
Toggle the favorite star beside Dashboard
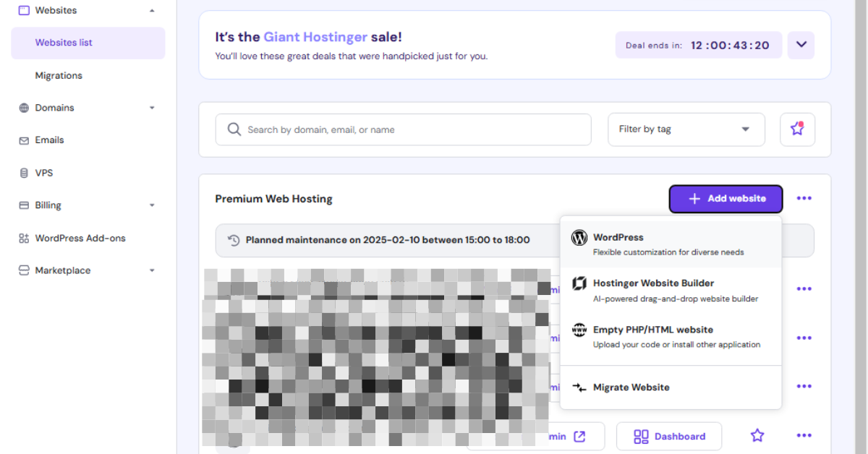757,435
